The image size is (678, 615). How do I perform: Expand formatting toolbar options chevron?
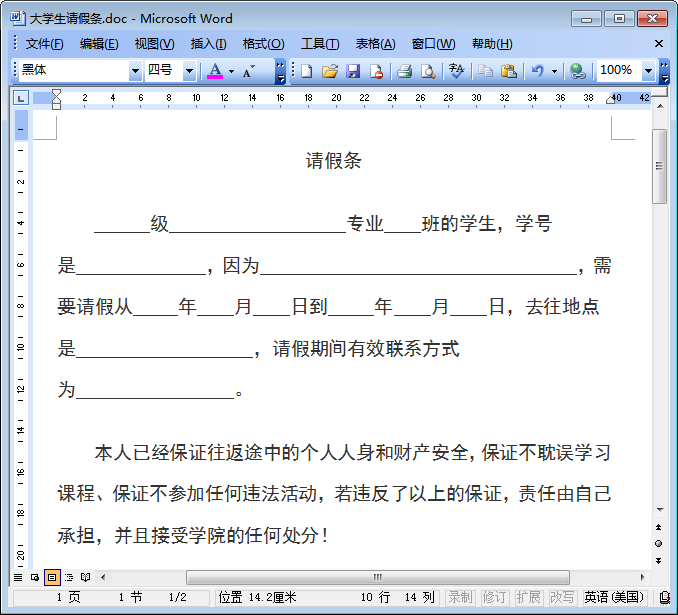280,71
